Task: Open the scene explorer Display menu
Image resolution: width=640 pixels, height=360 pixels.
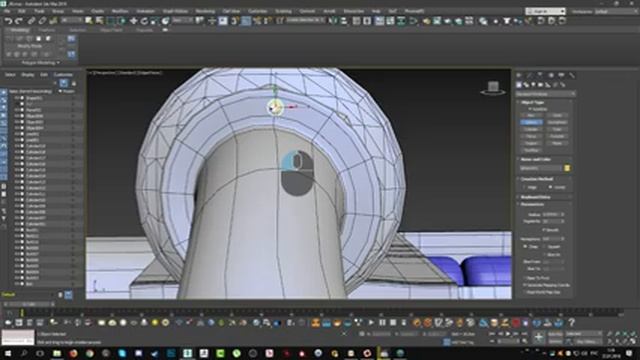Action: [x=27, y=75]
